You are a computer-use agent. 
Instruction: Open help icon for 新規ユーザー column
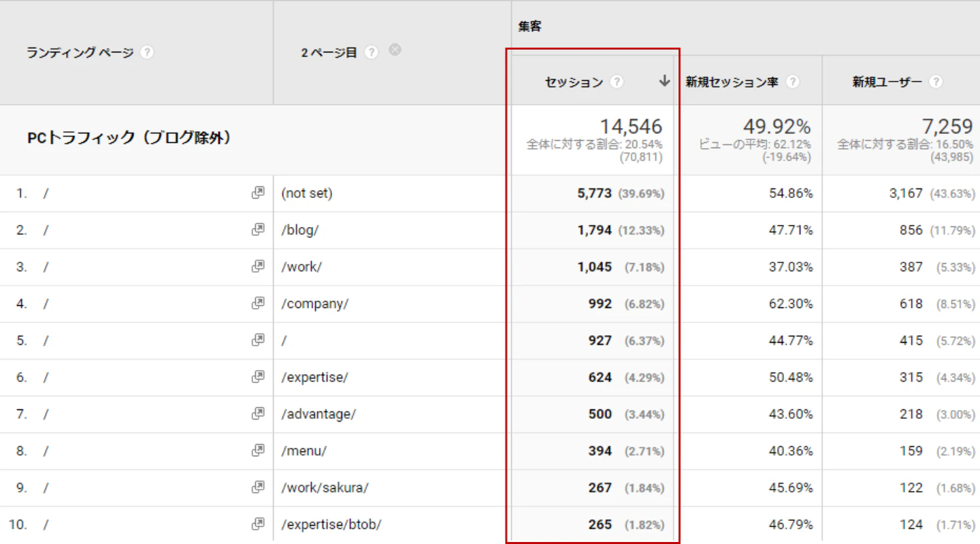pos(936,82)
